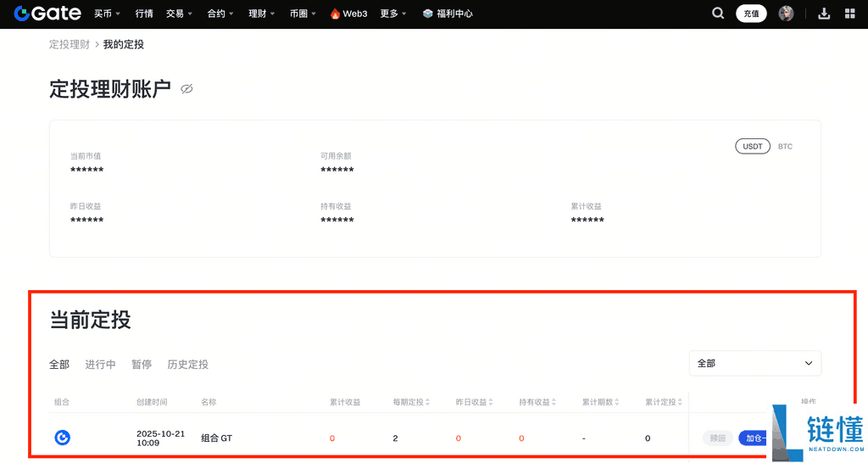
Task: Click the 2025-10-21 10:09 creation time
Action: point(160,438)
